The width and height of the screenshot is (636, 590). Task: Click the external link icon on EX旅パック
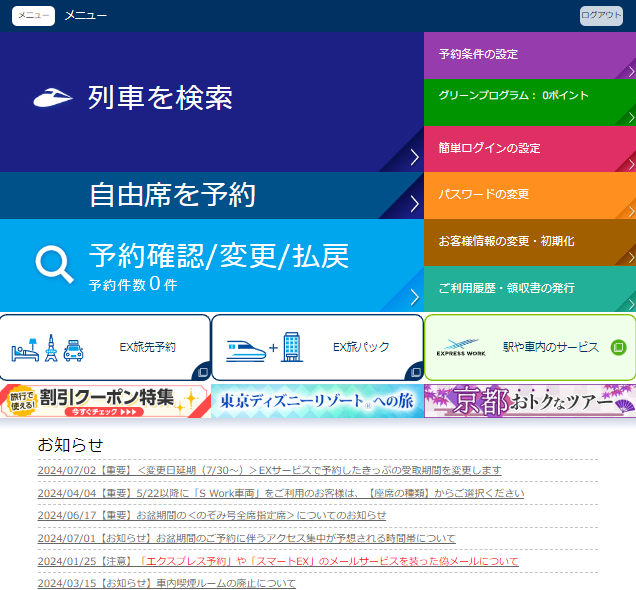pos(413,371)
